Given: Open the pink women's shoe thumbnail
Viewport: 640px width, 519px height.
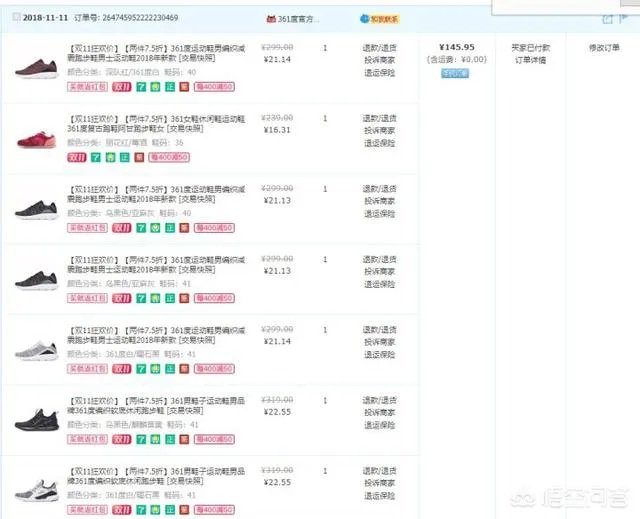Looking at the screenshot, I should (33, 137).
